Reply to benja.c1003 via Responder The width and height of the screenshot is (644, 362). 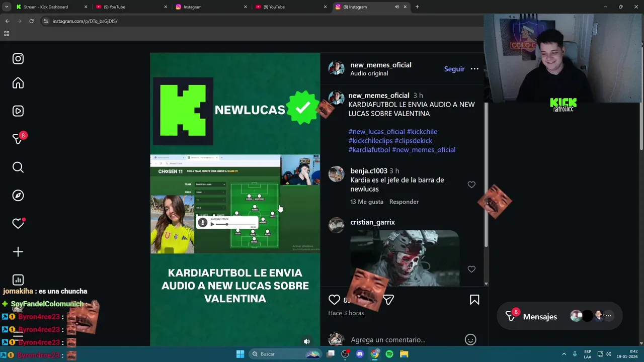404,202
